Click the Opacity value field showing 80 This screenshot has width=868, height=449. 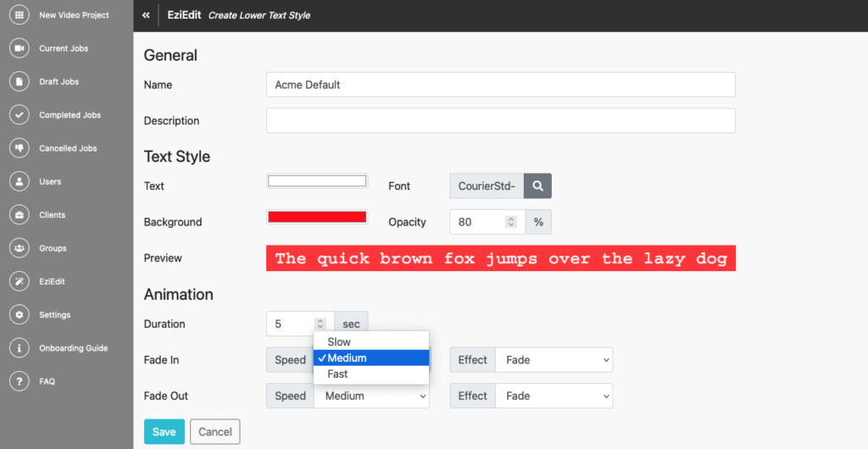click(487, 222)
